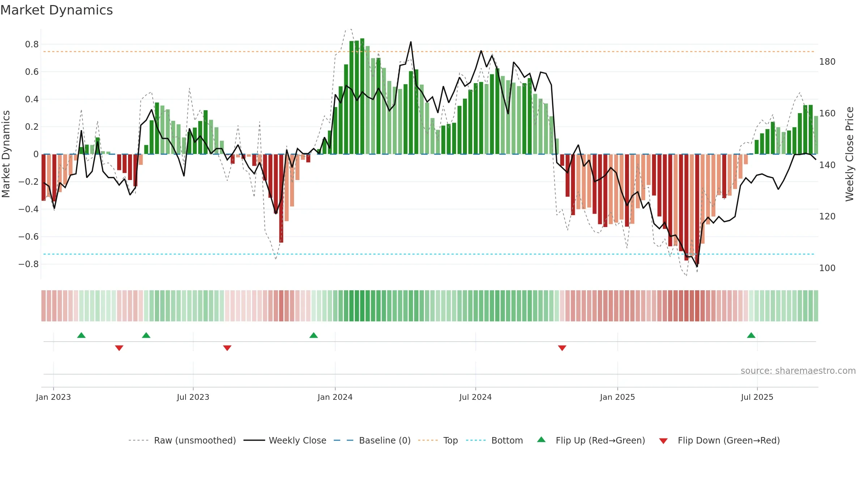Click the Market Dynamics chart title
This screenshot has width=868, height=488.
point(57,10)
